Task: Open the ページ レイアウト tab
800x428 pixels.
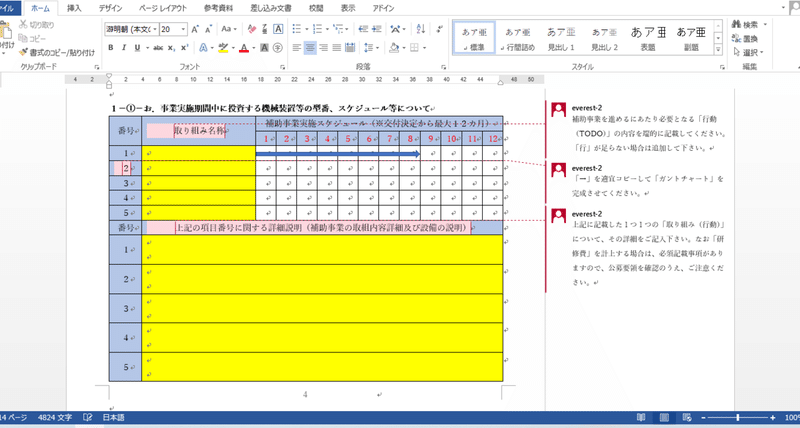Action: click(163, 8)
